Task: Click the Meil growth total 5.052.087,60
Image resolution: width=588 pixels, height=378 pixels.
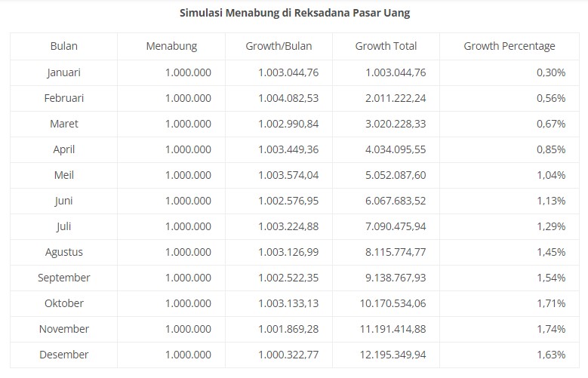Action: 396,175
